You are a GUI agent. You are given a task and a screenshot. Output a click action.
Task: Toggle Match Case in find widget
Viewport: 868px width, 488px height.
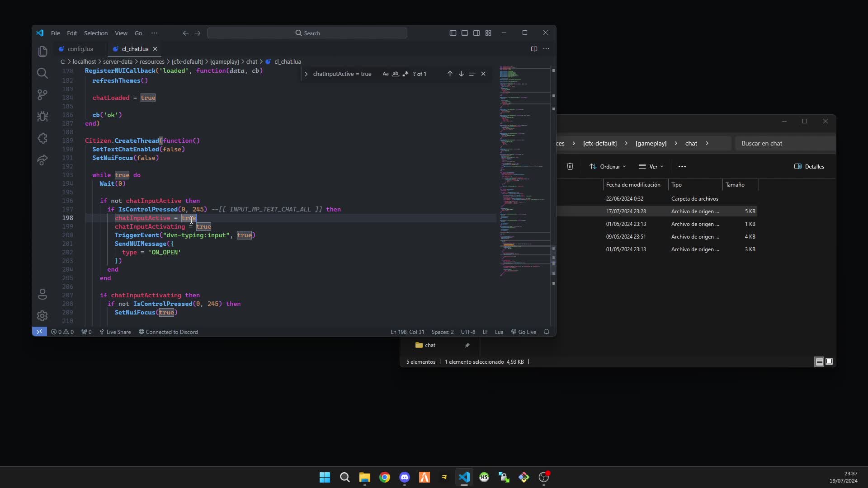[x=386, y=74]
